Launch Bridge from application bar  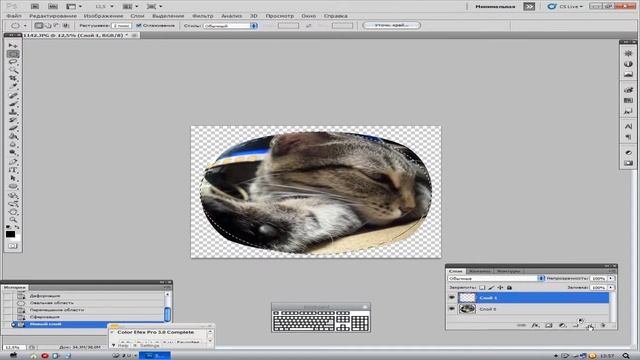click(35, 6)
